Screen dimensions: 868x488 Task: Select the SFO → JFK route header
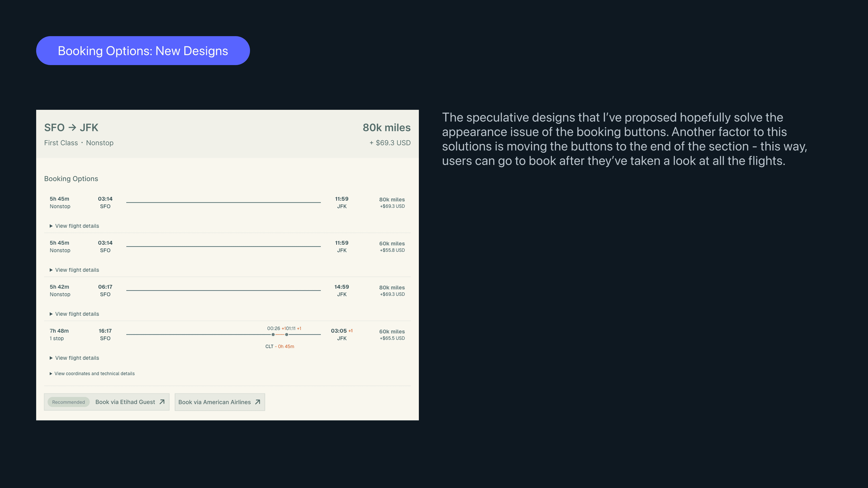[x=71, y=128]
